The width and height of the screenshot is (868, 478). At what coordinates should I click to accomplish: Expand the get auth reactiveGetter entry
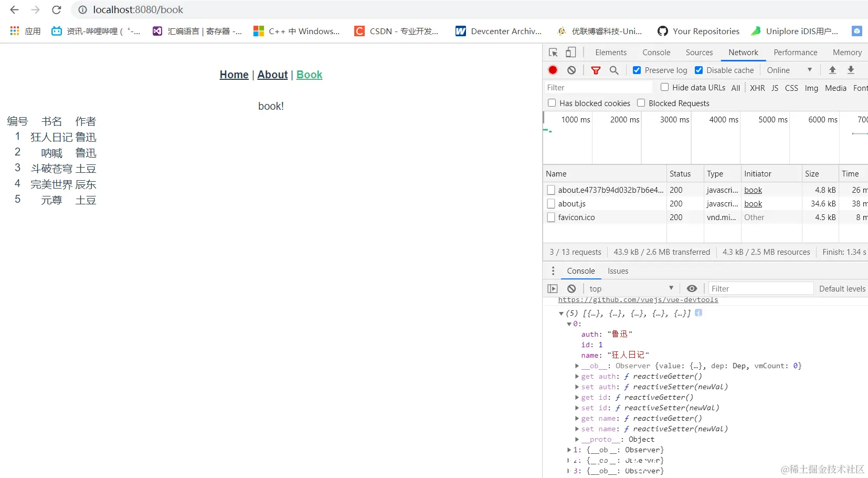tap(577, 377)
